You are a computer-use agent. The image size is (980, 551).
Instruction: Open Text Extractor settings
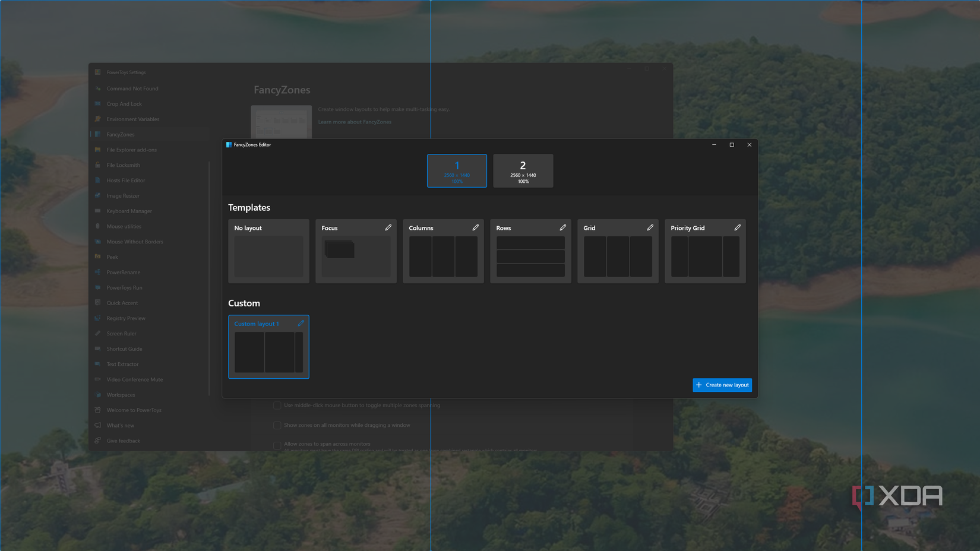point(122,364)
